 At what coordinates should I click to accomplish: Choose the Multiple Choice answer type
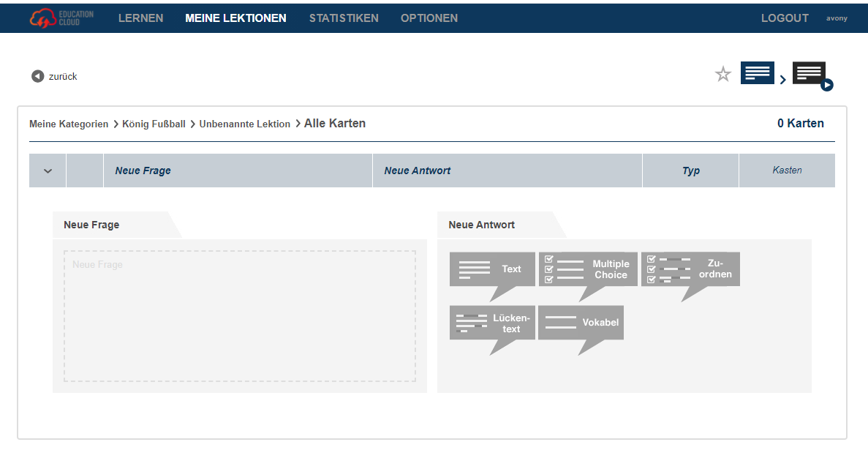[x=587, y=269]
